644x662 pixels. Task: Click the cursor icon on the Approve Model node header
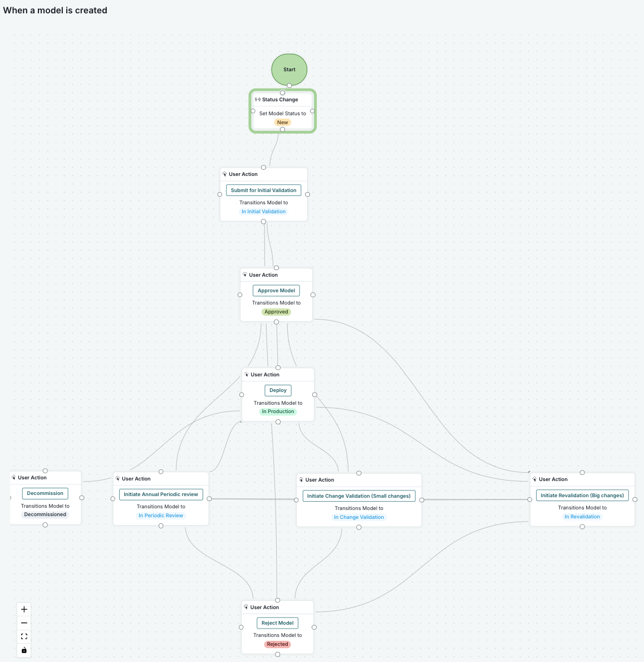coord(245,274)
